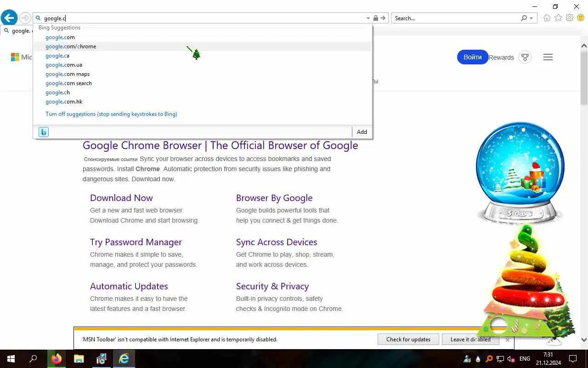Open the Windows Start menu
Image resolution: width=588 pixels, height=368 pixels.
pos(11,359)
